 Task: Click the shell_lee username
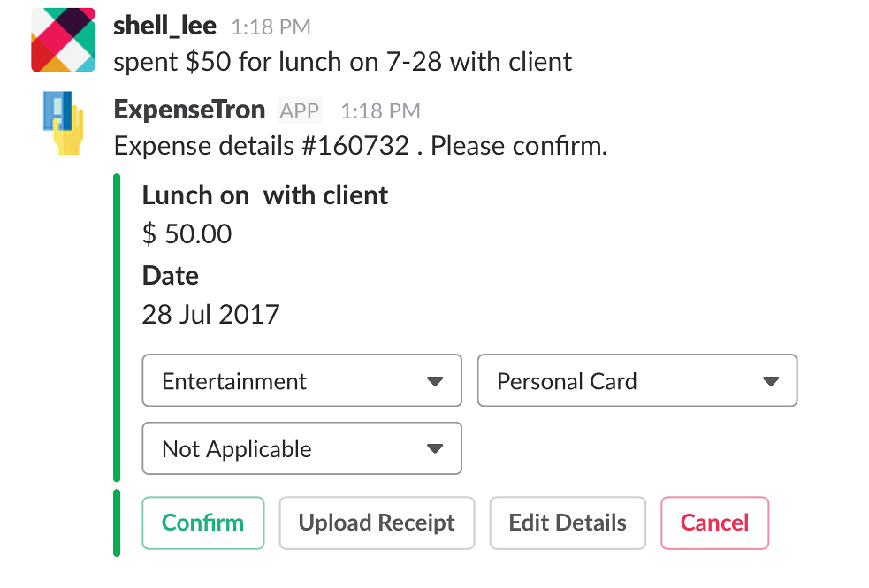click(165, 26)
